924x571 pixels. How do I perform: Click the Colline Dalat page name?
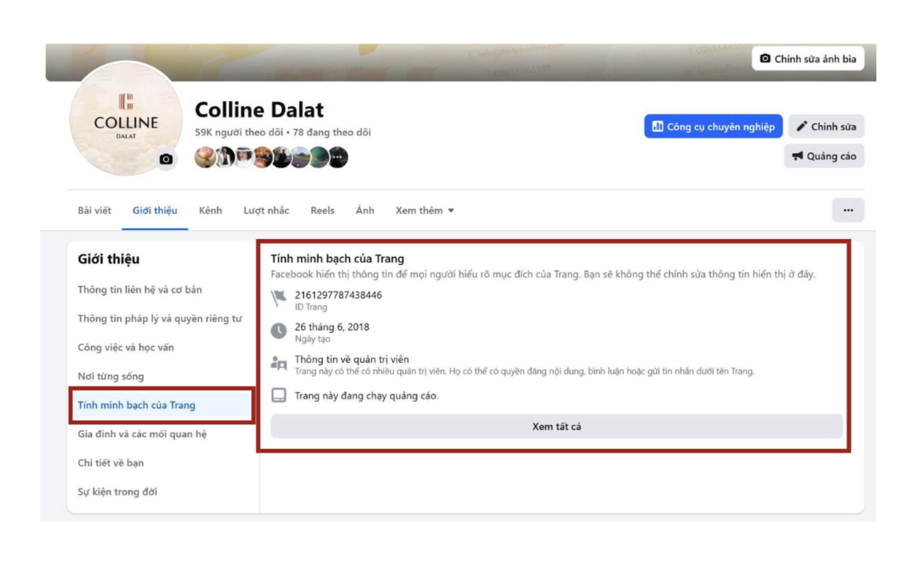tap(259, 110)
